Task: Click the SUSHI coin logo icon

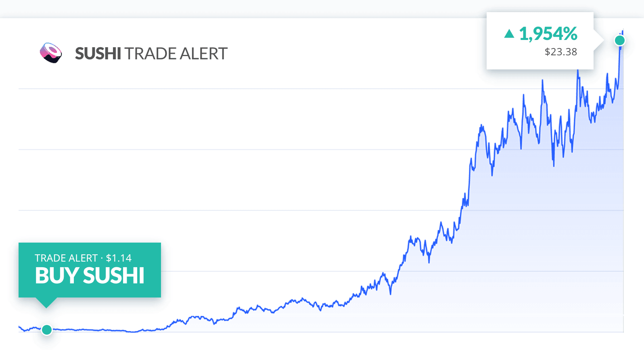Action: point(51,53)
